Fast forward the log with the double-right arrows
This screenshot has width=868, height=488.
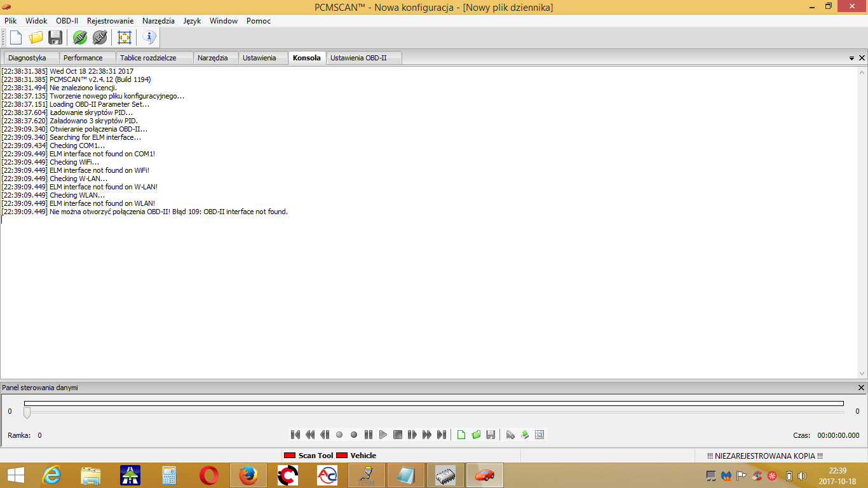tap(427, 435)
